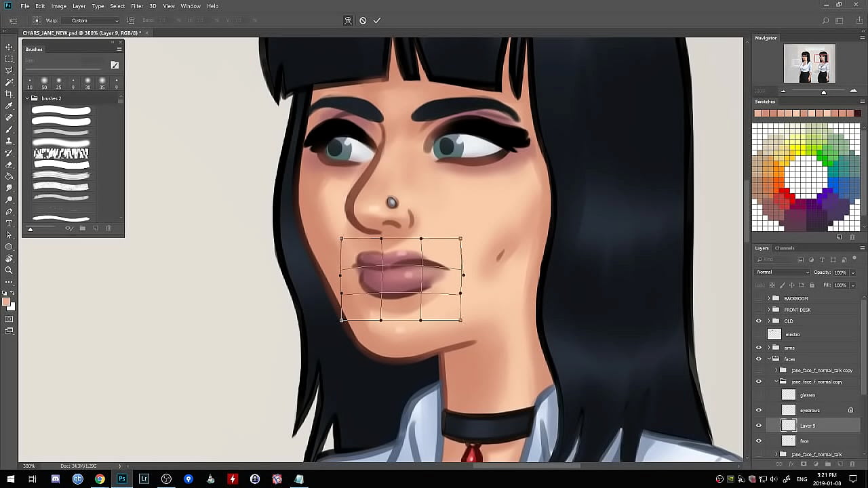Activate the Brush tool in toolbar
Viewport: 868px width, 488px height.
(9, 129)
